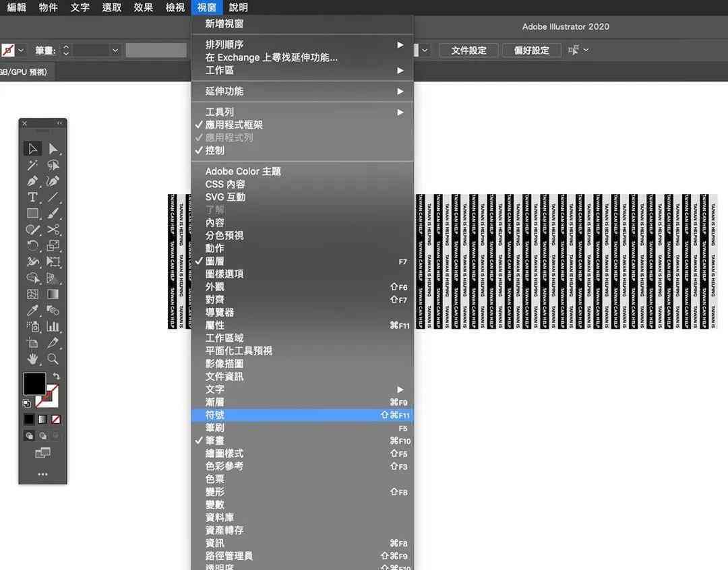Collapse the tools panel double-arrow
Viewport: 728px width, 570px height.
(59, 123)
